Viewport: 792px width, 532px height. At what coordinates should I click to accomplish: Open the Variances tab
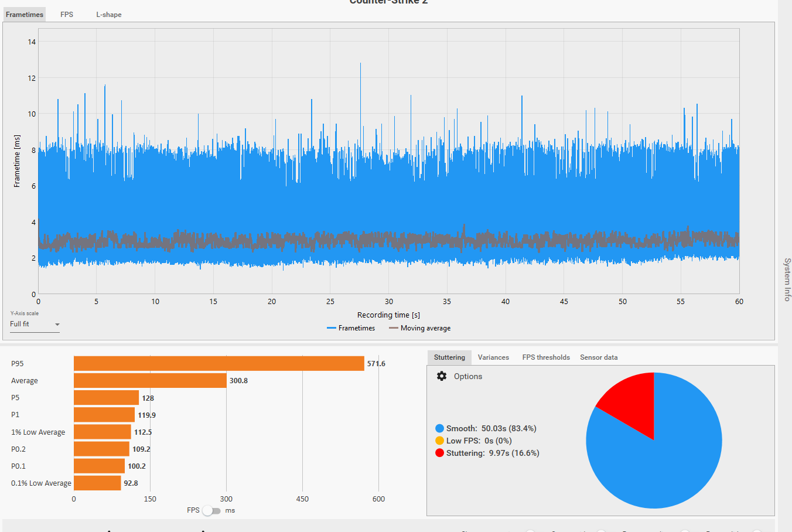(493, 357)
